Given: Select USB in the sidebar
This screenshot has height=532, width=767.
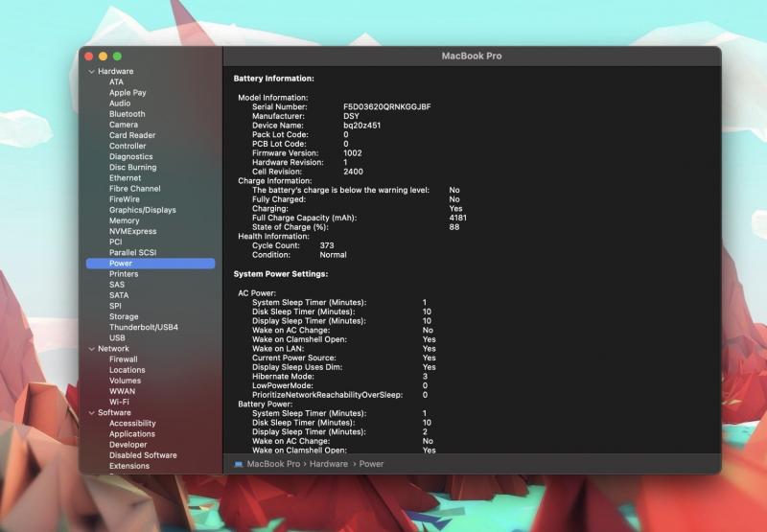Looking at the screenshot, I should pos(117,337).
